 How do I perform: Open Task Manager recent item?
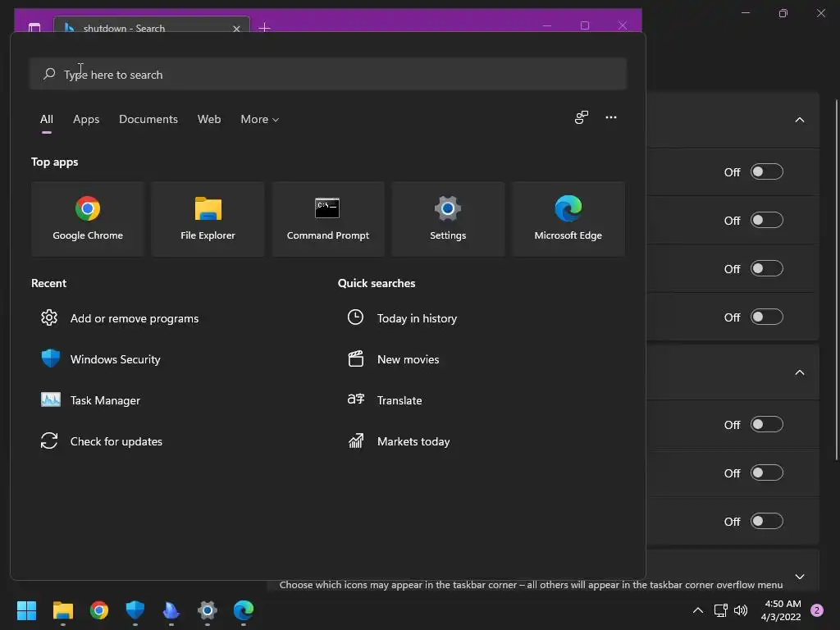click(90, 400)
